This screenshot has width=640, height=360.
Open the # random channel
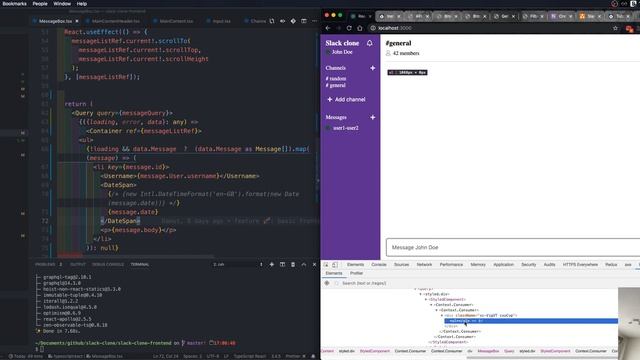click(336, 78)
